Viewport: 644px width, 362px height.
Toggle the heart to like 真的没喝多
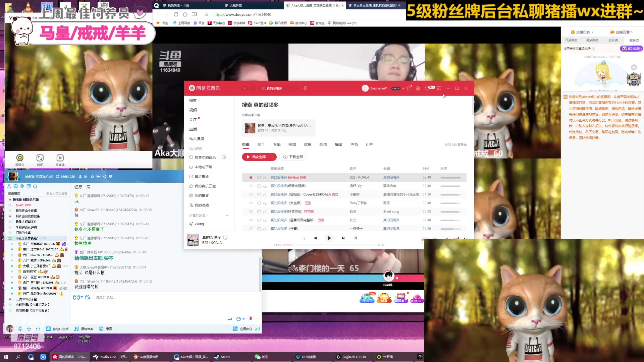pos(225,237)
